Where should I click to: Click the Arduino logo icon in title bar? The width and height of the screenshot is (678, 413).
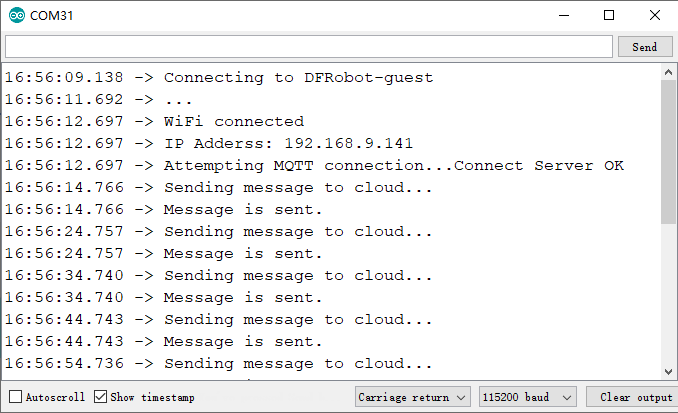coord(17,16)
